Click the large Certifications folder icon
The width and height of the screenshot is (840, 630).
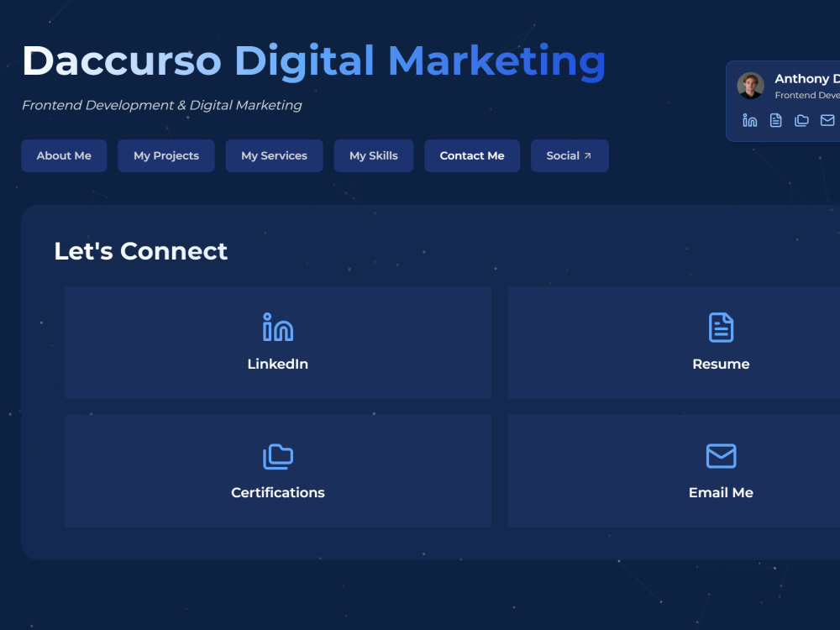coord(278,456)
